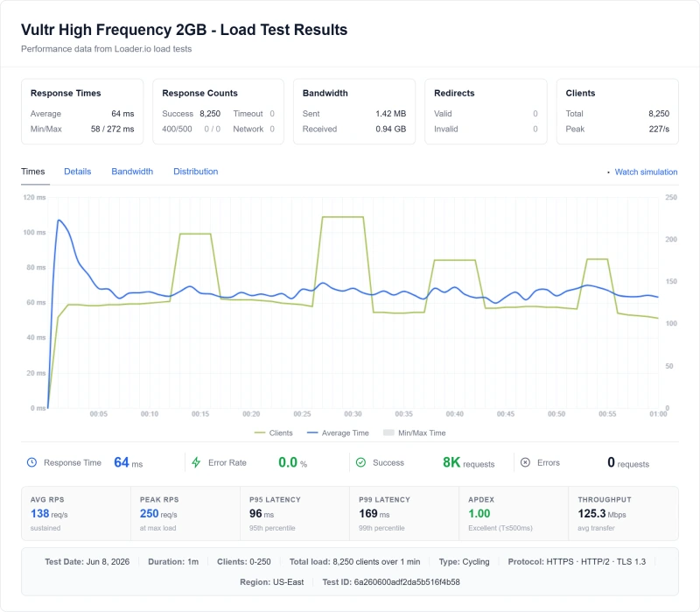The image size is (700, 612).
Task: Click the Duration: 1m entry
Action: click(173, 561)
